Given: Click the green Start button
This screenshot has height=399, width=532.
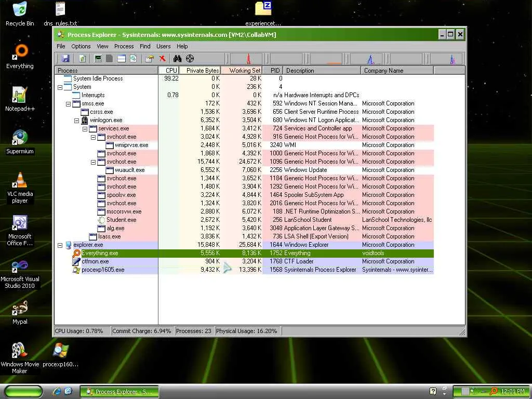Looking at the screenshot, I should point(23,392).
